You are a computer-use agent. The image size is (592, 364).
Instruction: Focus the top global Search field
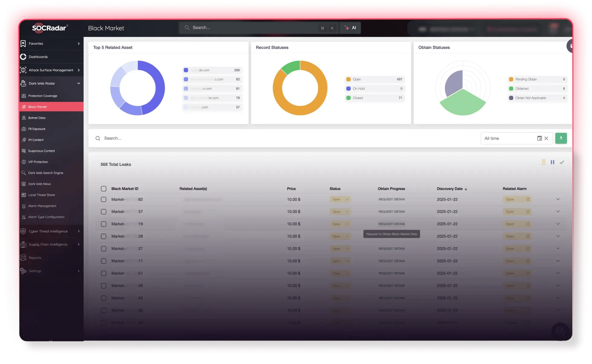[258, 28]
